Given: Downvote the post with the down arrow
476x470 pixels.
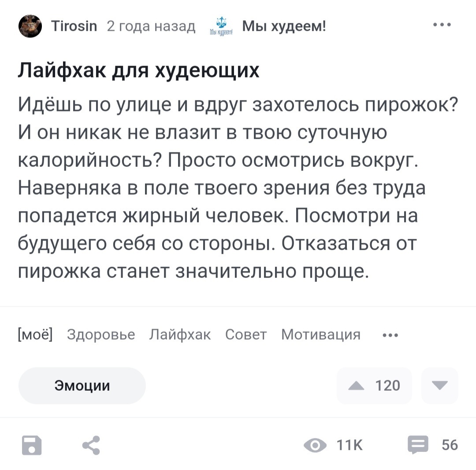Looking at the screenshot, I should (439, 386).
